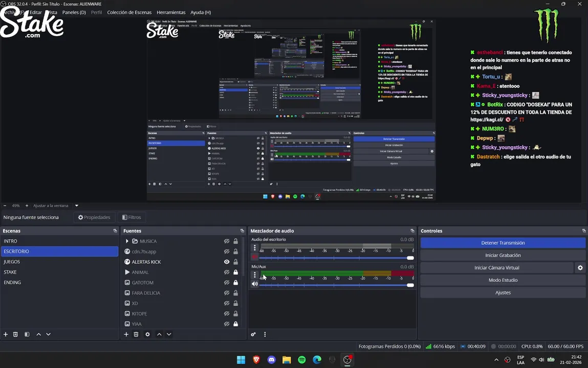This screenshot has height=368, width=588.
Task: Select the INTRO scene
Action: coord(60,241)
